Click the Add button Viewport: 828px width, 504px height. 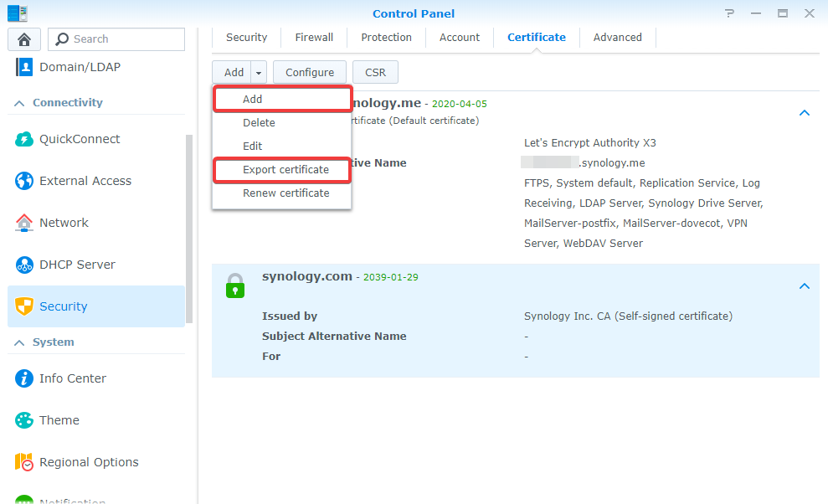point(233,72)
